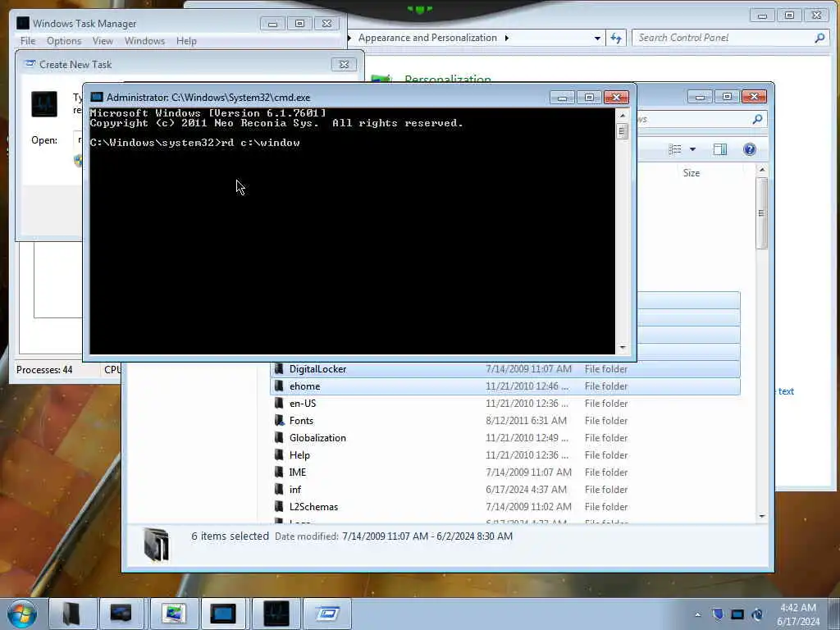Open Help menu in Task Manager
Image resolution: width=840 pixels, height=630 pixels.
point(186,41)
